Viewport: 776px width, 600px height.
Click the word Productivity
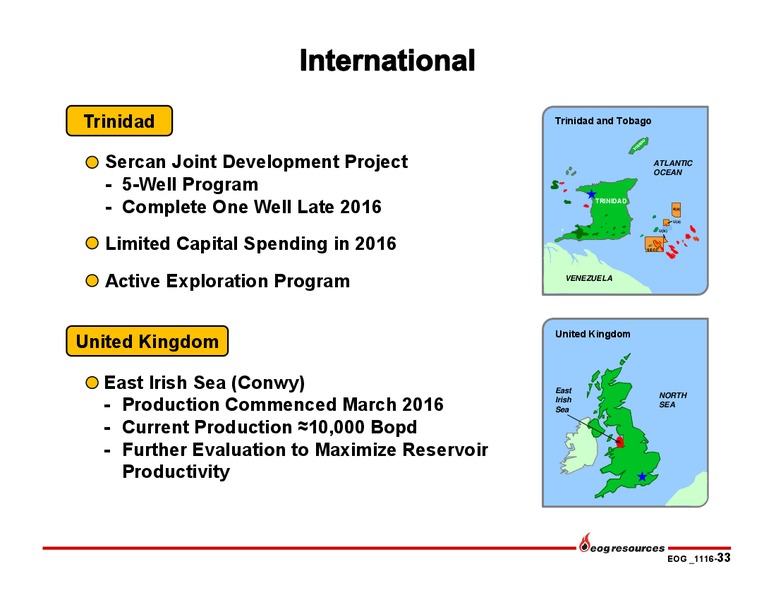(176, 471)
